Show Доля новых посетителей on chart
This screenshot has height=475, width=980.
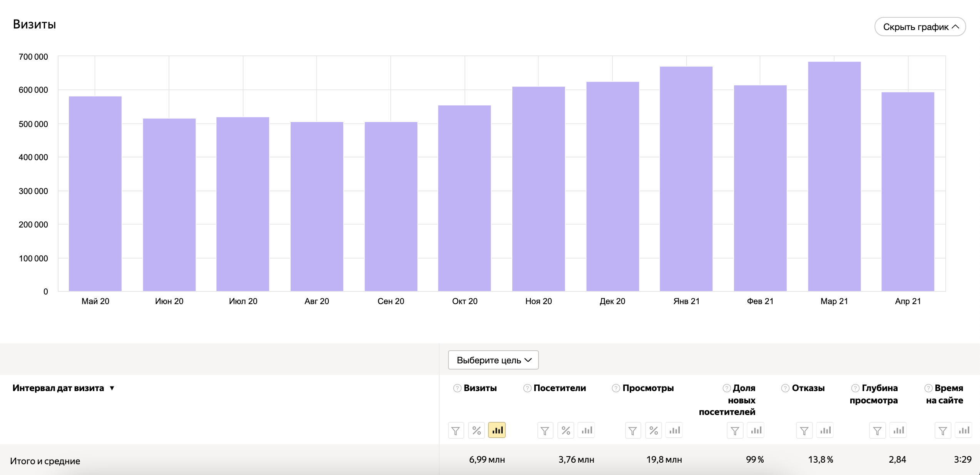tap(756, 430)
